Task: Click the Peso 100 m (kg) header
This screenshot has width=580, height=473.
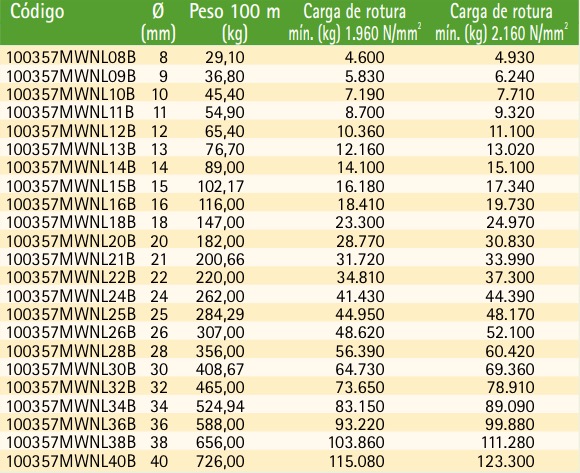Action: (235, 23)
